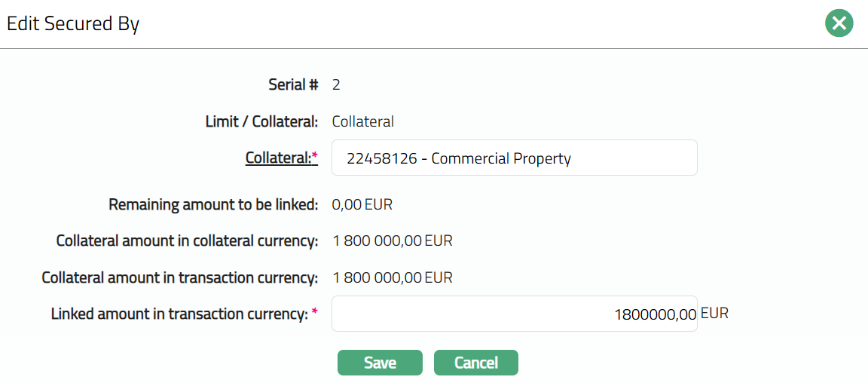Open the Collateral selection field
The image size is (868, 383).
coord(514,158)
